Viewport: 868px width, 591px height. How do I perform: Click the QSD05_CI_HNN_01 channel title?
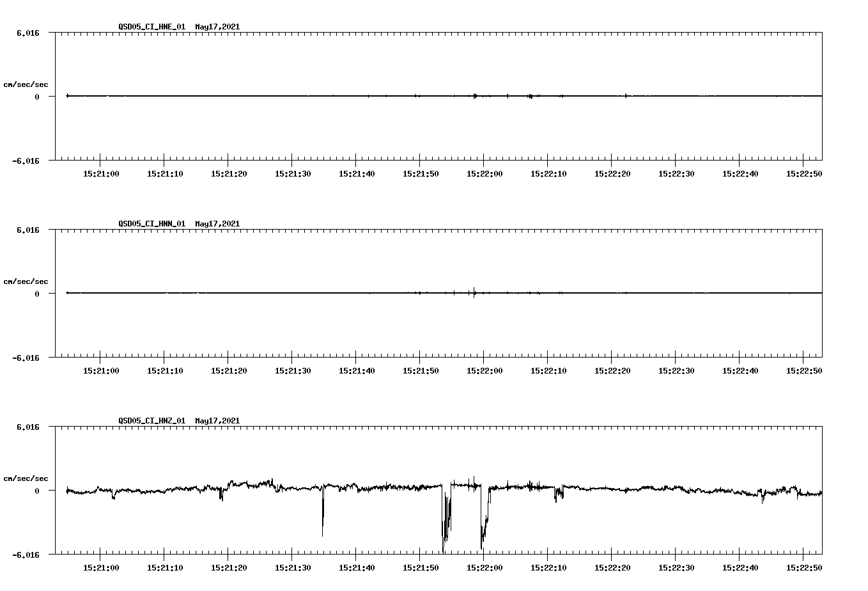point(150,224)
